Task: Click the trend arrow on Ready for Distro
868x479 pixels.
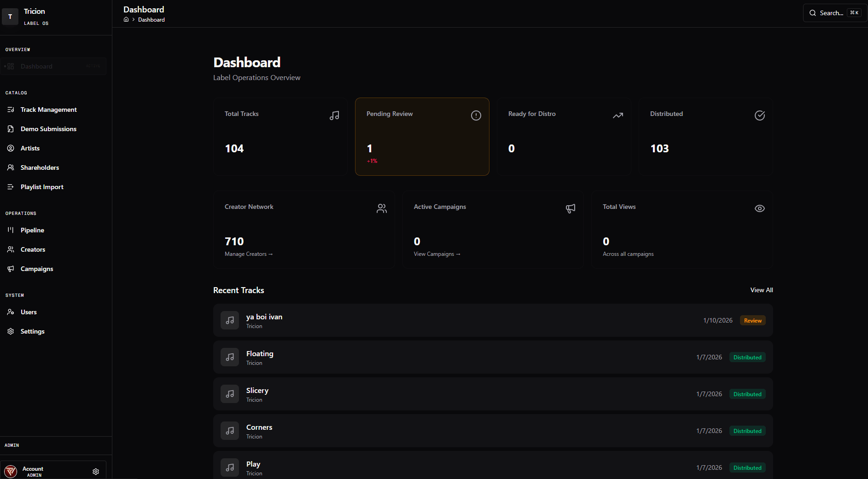Action: tap(618, 115)
